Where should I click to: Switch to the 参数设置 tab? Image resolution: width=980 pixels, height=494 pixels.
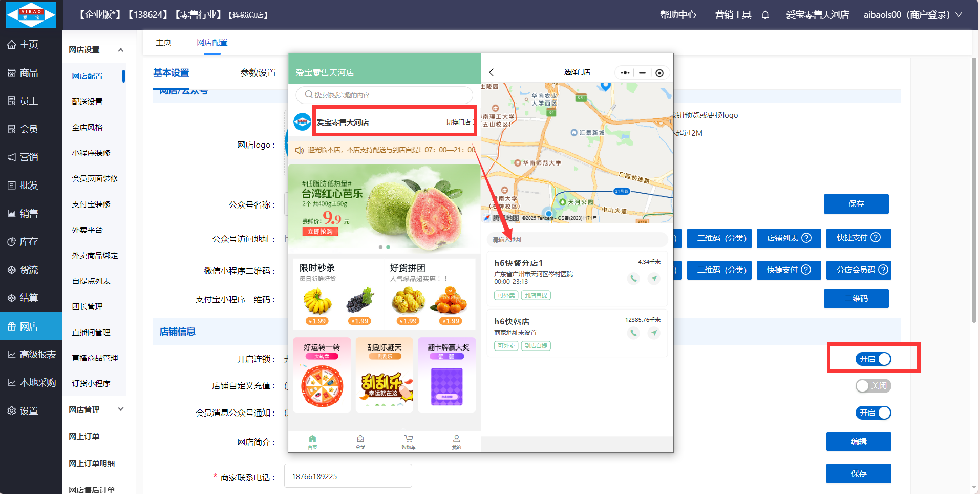coord(258,73)
